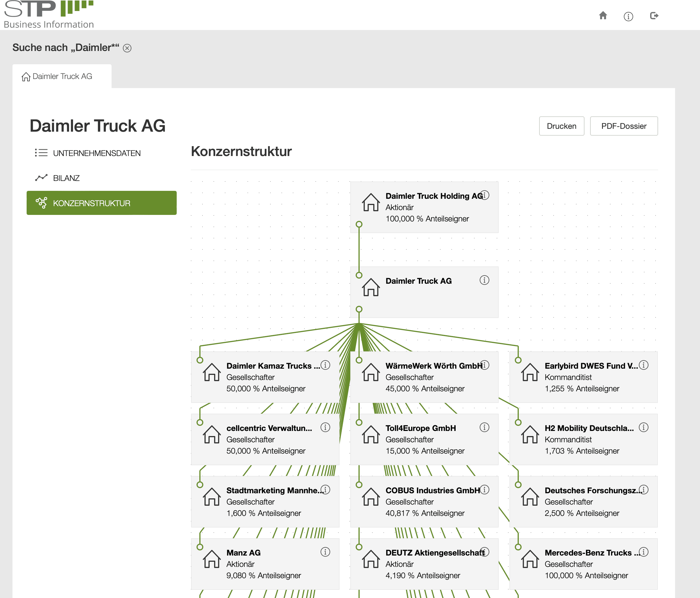Open the COBUS Industries GmbH company name
The image size is (700, 598).
coord(433,490)
